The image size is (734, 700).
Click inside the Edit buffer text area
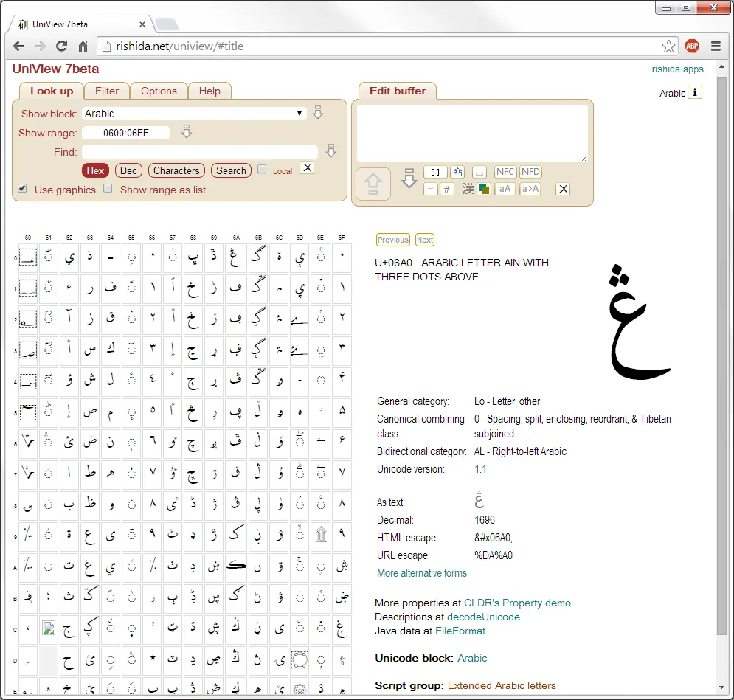click(472, 133)
